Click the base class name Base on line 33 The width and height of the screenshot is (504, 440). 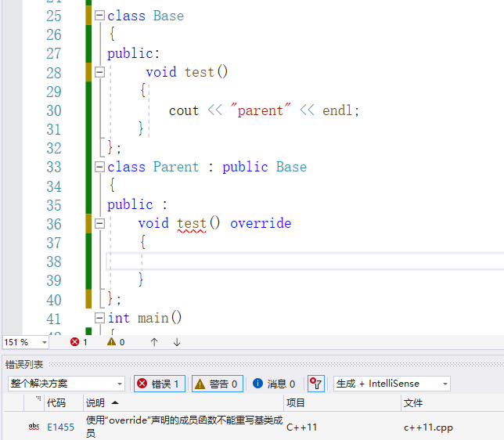[291, 167]
